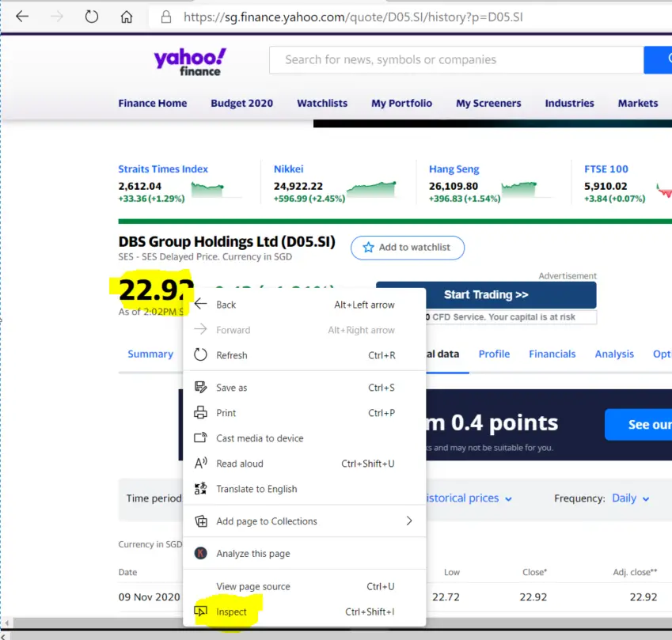Open the Financials tab
The image size is (672, 640).
point(552,354)
